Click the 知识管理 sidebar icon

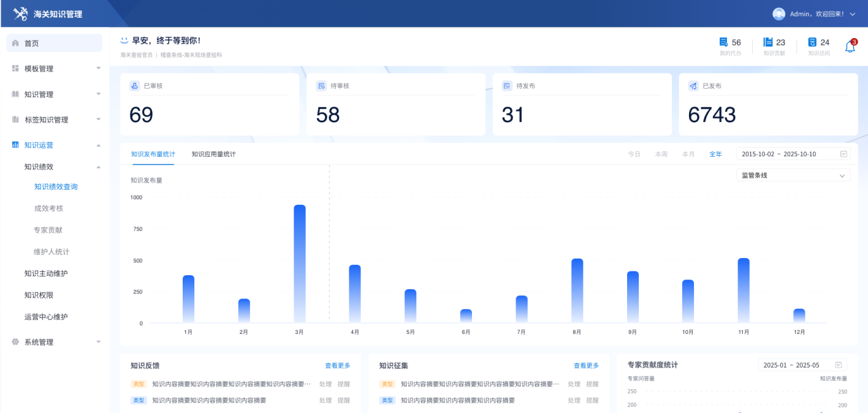pos(15,94)
